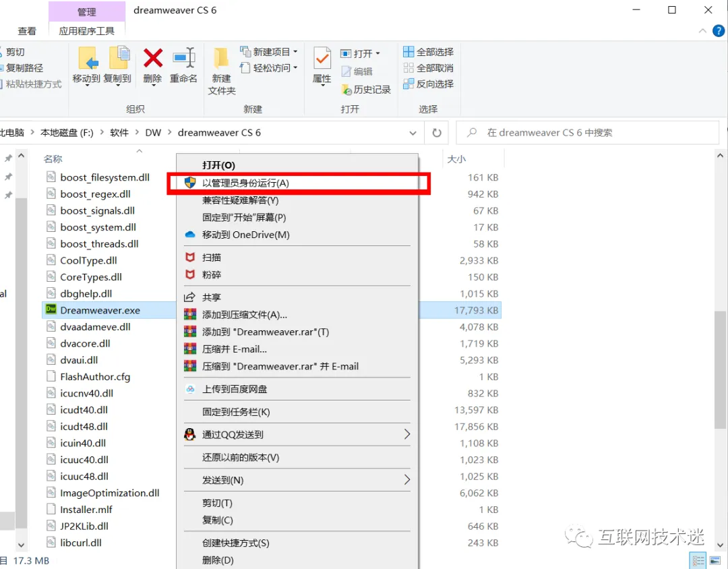Click Select all (全部选择)
The width and height of the screenshot is (728, 569).
tap(428, 51)
